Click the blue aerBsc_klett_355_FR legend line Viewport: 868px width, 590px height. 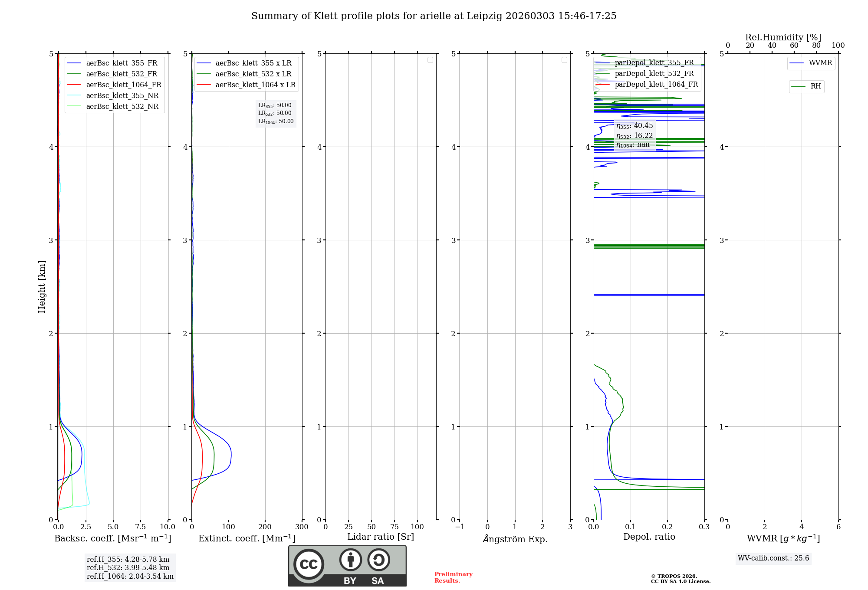[74, 63]
